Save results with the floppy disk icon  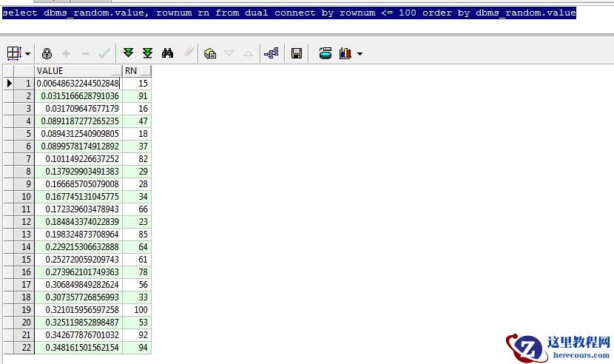pyautogui.click(x=297, y=53)
